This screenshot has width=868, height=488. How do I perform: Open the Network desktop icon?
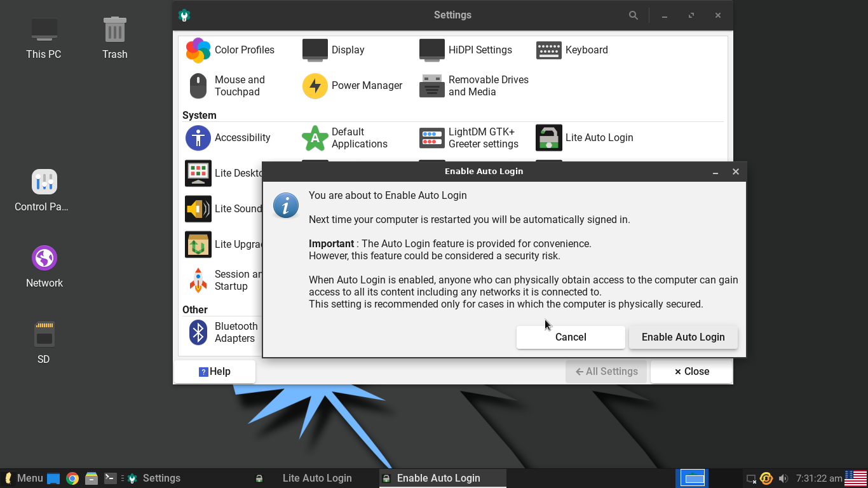click(x=44, y=267)
